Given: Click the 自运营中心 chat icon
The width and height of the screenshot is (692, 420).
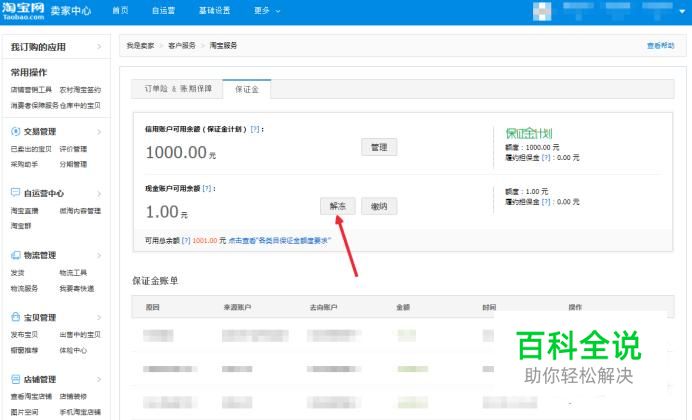Looking at the screenshot, I should pos(15,193).
